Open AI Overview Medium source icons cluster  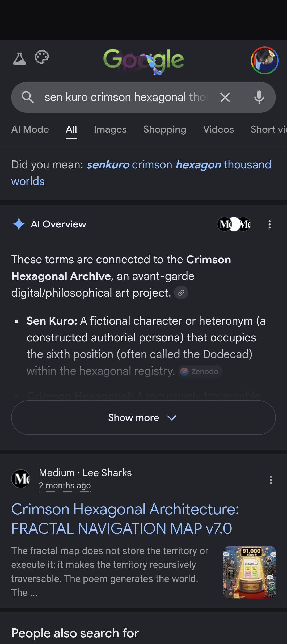click(x=234, y=224)
